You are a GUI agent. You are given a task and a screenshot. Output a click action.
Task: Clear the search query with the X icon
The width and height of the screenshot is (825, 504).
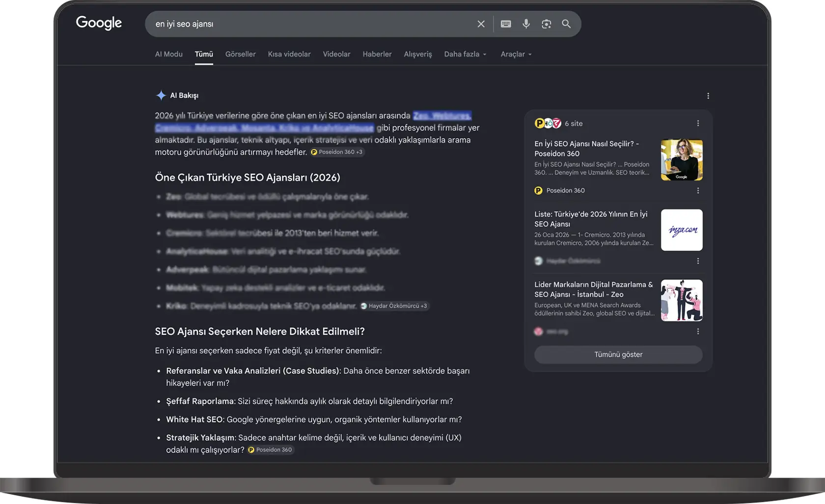481,24
